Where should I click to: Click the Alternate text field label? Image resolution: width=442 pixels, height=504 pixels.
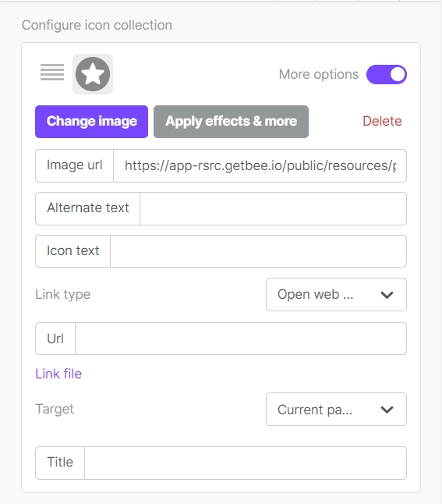coord(88,208)
